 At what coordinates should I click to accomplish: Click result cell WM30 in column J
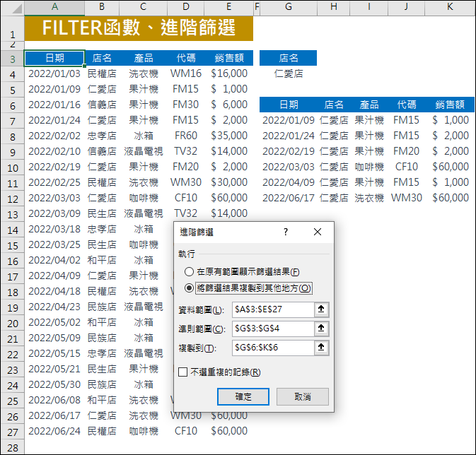coord(406,198)
